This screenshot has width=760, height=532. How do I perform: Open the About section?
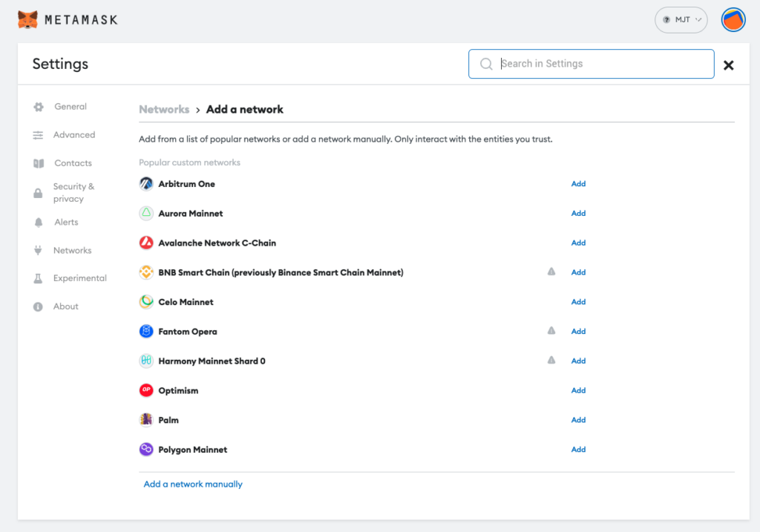[66, 306]
